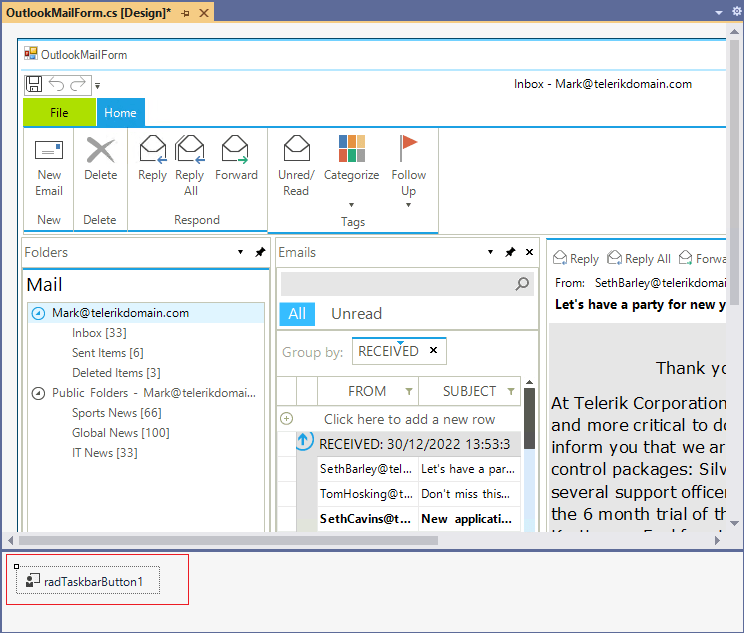Open the SUBJECT column filter funnel
The width and height of the screenshot is (744, 633).
(x=511, y=391)
